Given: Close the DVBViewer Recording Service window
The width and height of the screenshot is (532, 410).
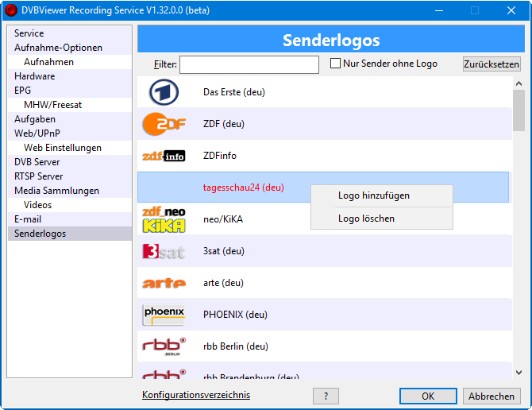Looking at the screenshot, I should pyautogui.click(x=511, y=10).
